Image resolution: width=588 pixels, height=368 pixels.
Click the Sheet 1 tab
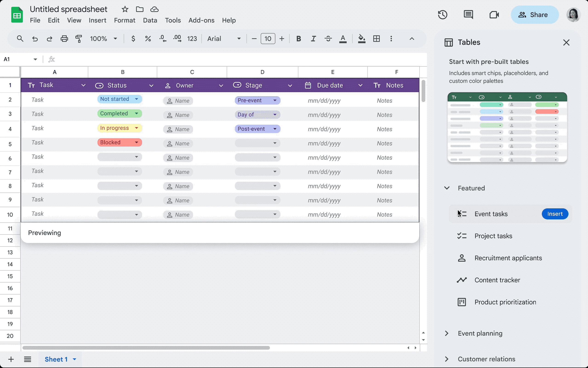pos(56,359)
